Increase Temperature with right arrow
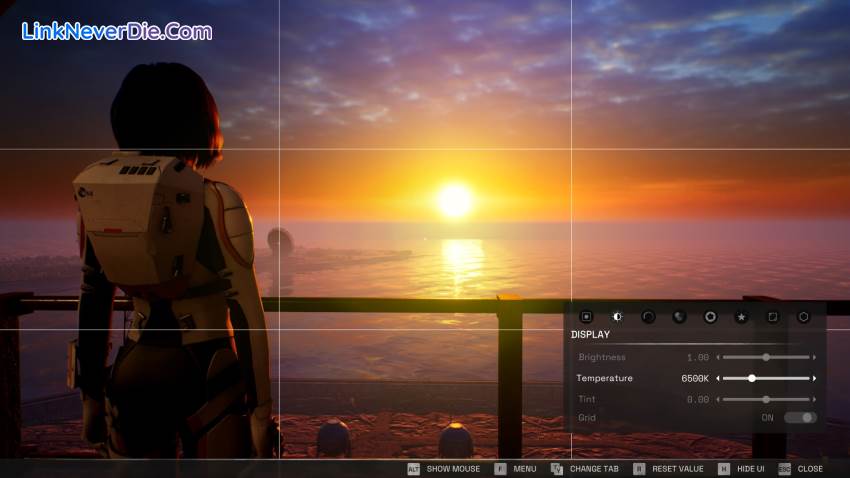Image resolution: width=850 pixels, height=478 pixels. coord(814,379)
